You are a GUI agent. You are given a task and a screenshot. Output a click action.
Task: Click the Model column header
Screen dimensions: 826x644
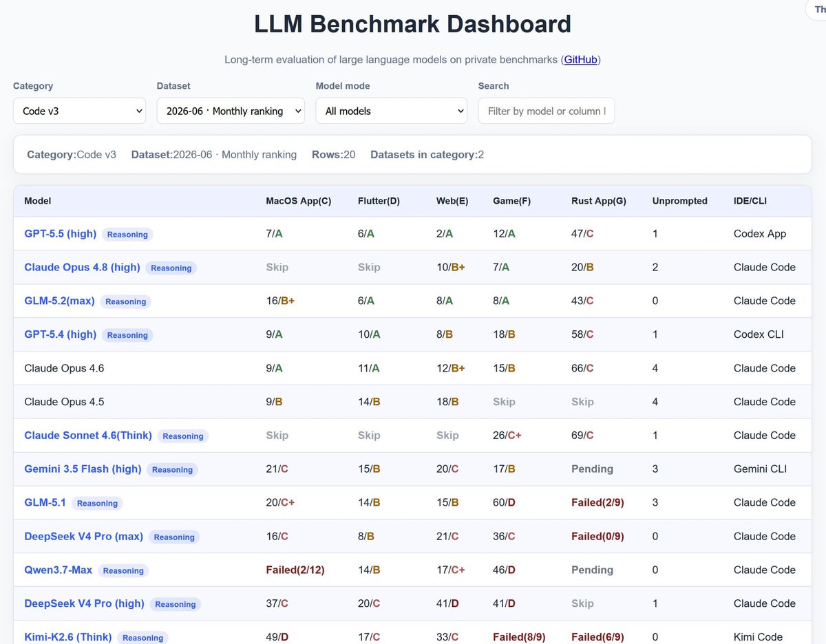tap(38, 201)
